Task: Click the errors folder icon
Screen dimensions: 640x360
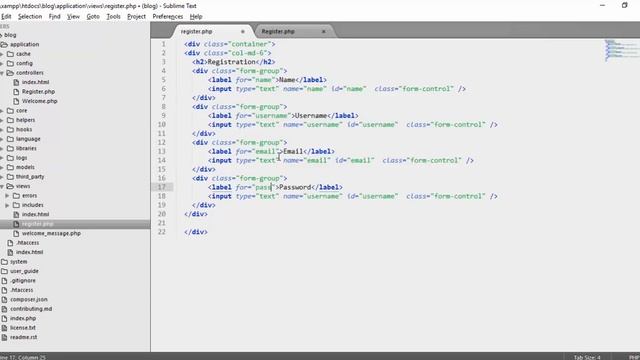Action: click(16, 196)
